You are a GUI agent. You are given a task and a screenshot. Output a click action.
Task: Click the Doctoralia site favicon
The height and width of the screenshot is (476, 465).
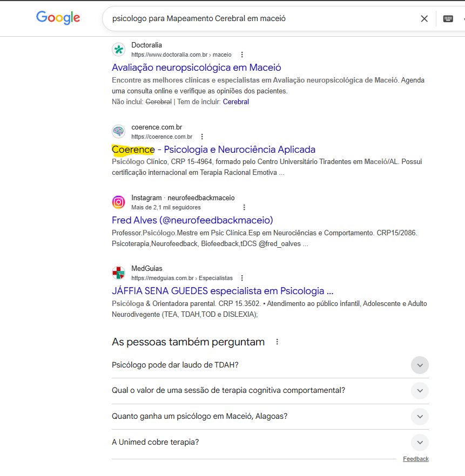click(x=118, y=50)
